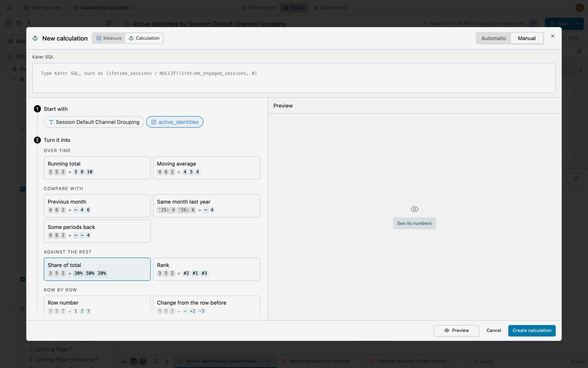Image resolution: width=588 pixels, height=368 pixels.
Task: Click the sidebar search field
Action: pyautogui.click(x=16, y=56)
